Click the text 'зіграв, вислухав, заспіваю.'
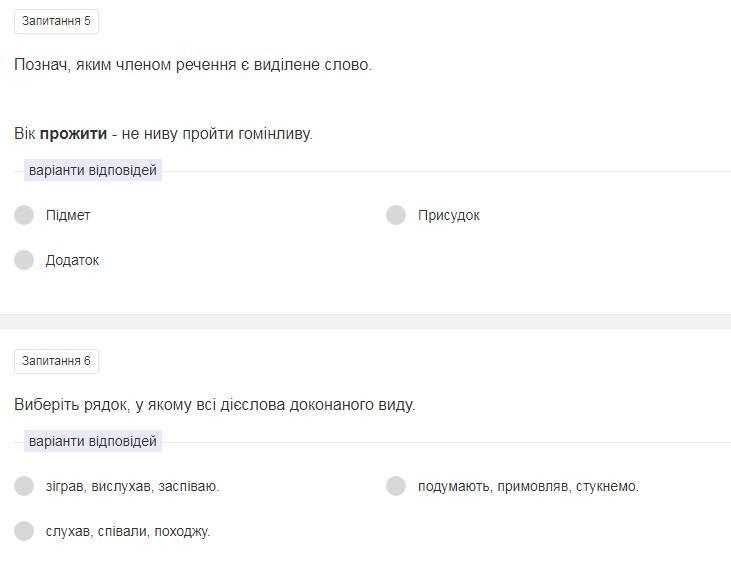The width and height of the screenshot is (731, 570). (132, 487)
